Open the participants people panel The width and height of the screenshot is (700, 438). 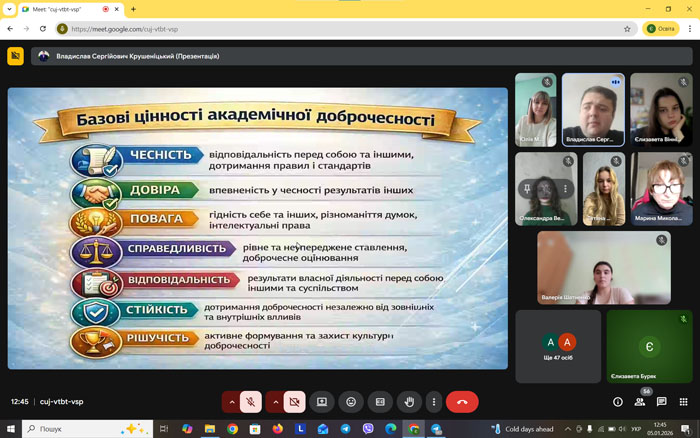(640, 402)
